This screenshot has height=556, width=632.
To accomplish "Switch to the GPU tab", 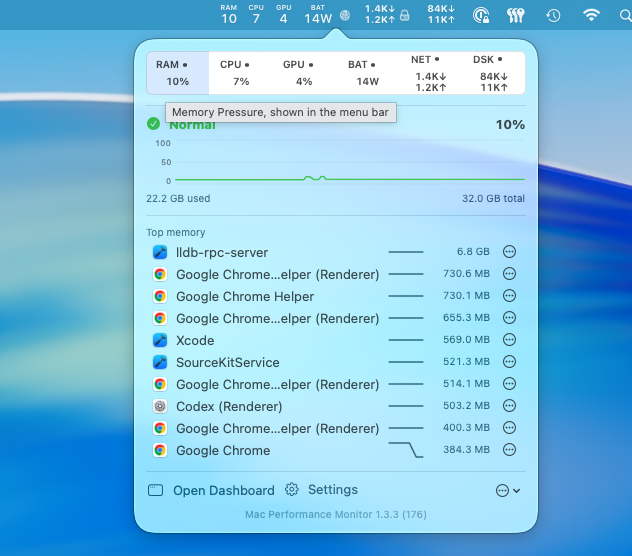I will click(304, 73).
